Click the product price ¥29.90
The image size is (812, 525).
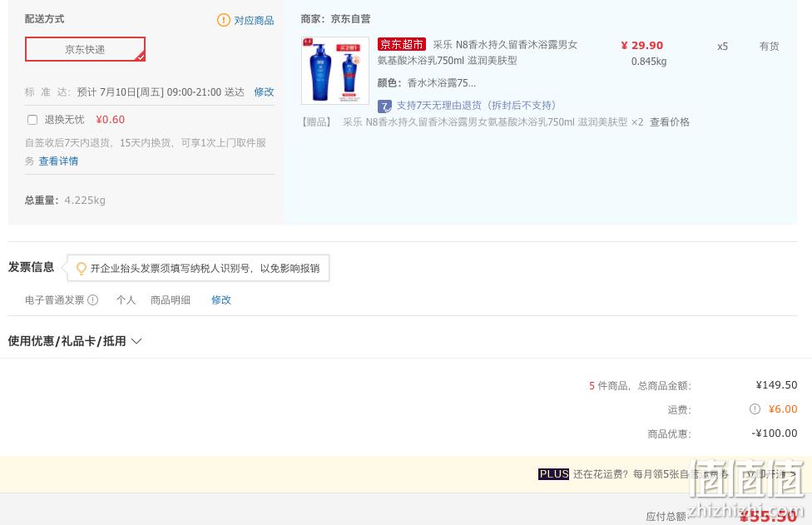642,46
